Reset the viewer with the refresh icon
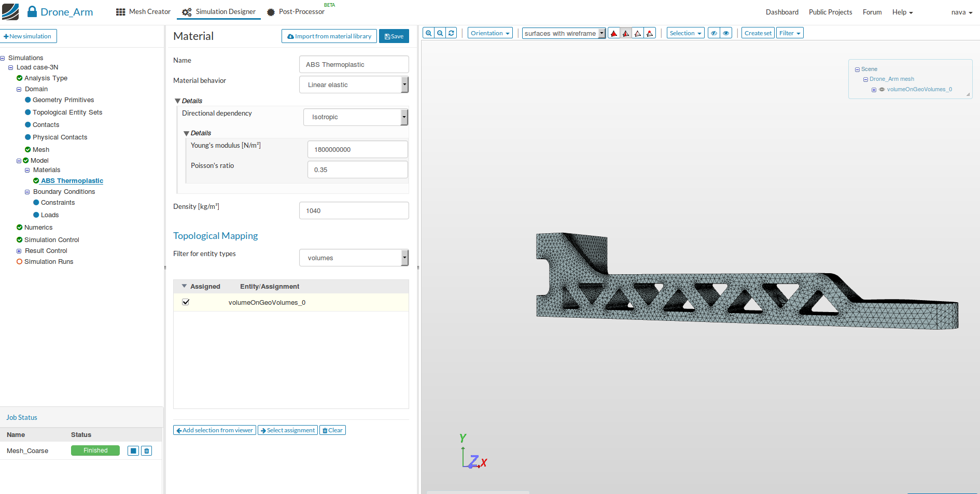Screen dimensions: 980x494 pyautogui.click(x=451, y=33)
